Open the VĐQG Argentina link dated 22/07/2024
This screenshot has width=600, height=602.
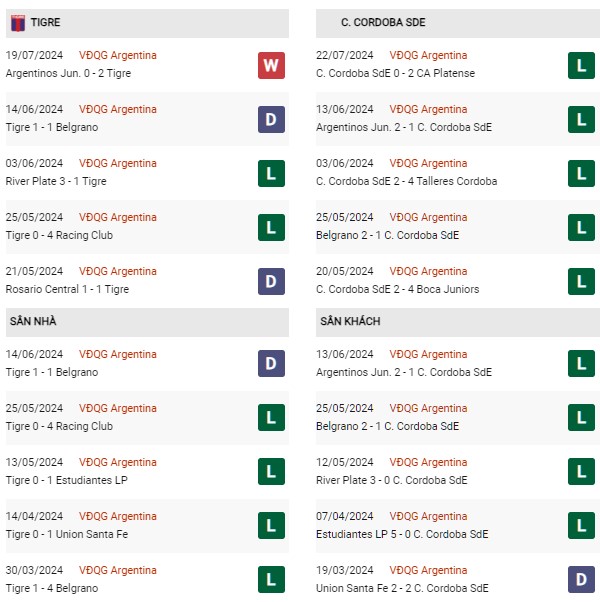coord(428,55)
